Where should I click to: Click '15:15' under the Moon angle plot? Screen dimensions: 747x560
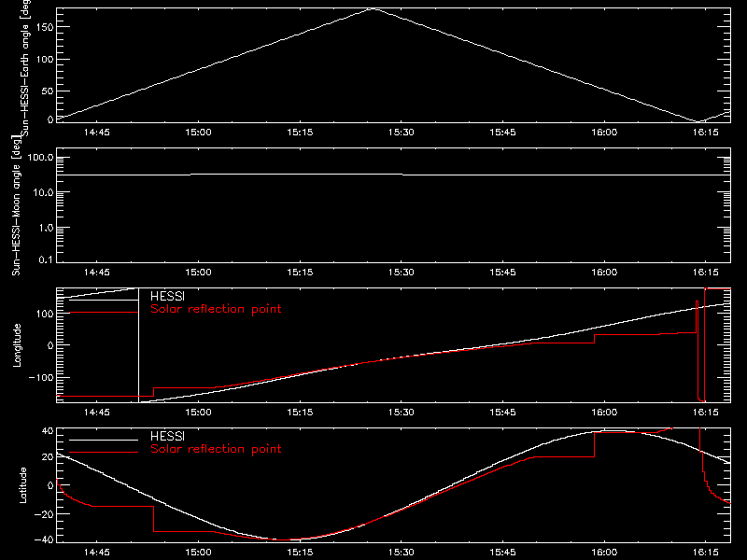[x=300, y=273]
